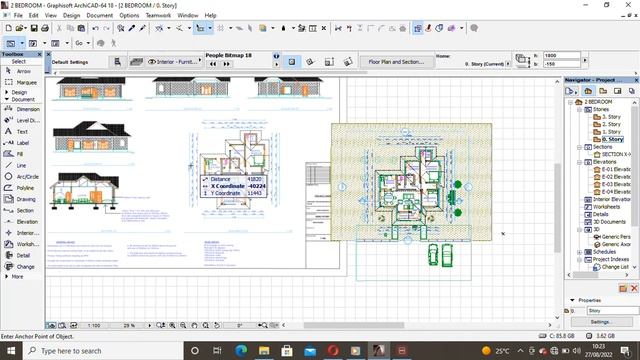Expand the Schedules tree node
Screen dimensions: 640x360
[579, 252]
